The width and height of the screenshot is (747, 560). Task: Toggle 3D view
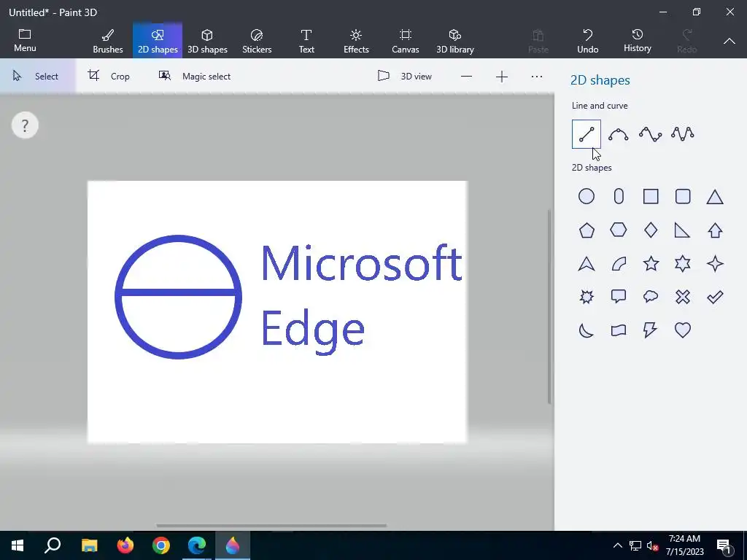point(404,76)
